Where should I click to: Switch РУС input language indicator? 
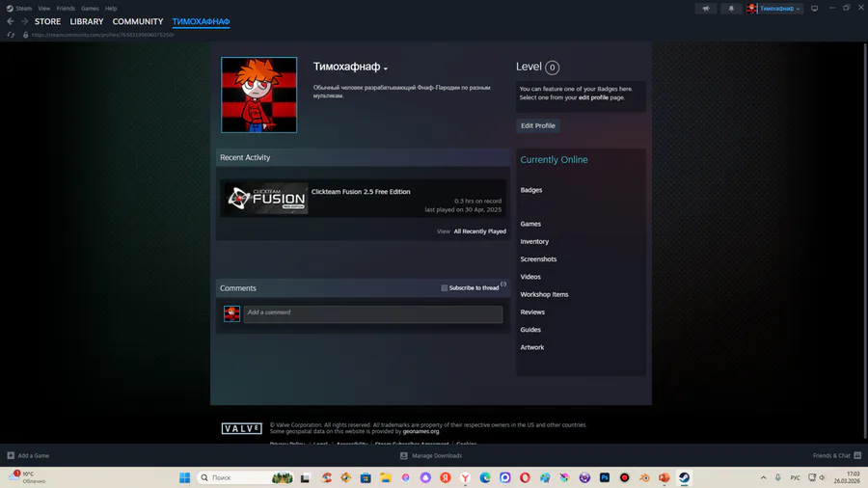click(x=795, y=477)
